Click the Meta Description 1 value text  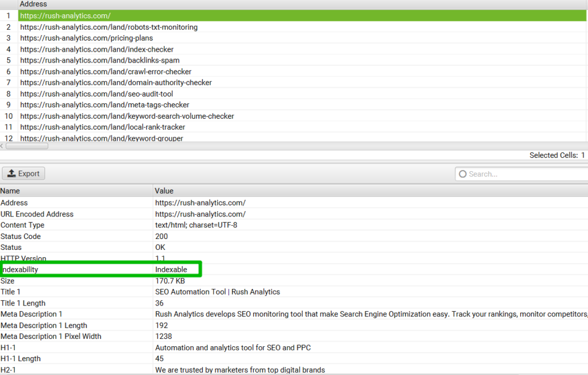287,314
